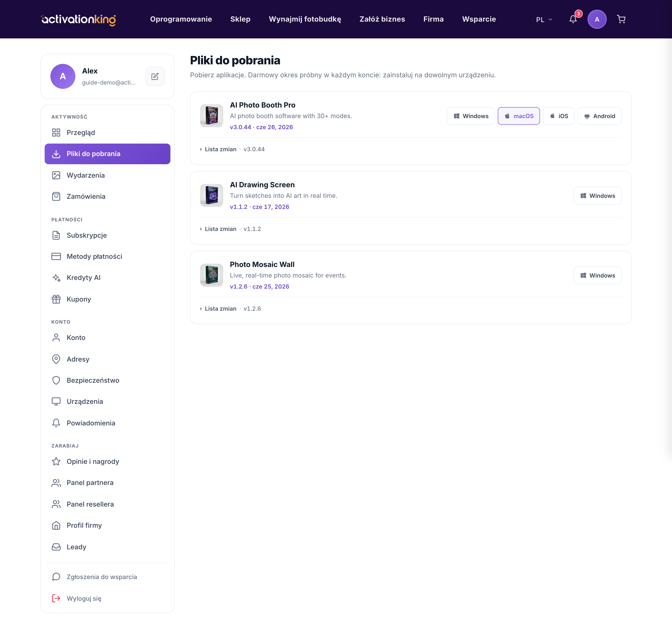Expand Lista zmian for v1.2.6
The image size is (672, 642).
point(230,309)
